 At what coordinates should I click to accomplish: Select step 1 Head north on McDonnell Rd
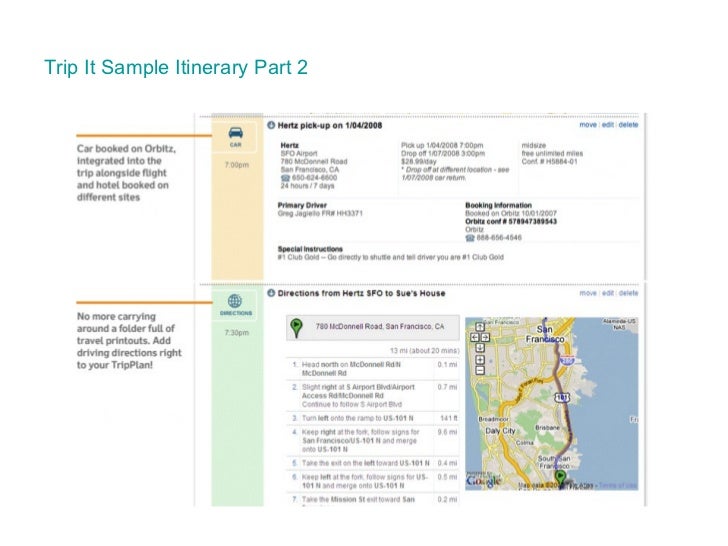pos(373,369)
